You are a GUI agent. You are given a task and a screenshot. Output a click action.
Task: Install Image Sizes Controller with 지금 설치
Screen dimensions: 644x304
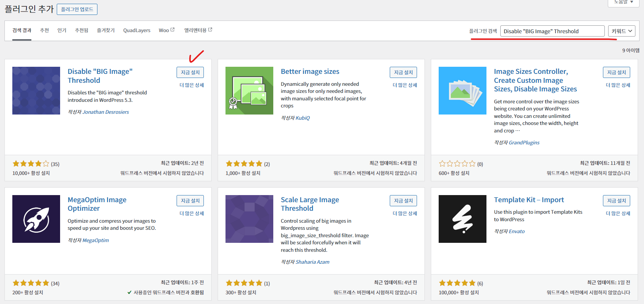616,72
